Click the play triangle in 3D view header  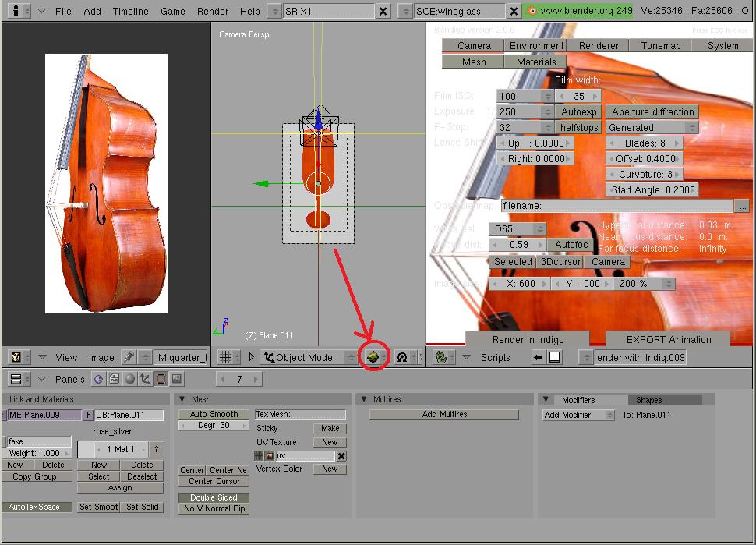[251, 357]
